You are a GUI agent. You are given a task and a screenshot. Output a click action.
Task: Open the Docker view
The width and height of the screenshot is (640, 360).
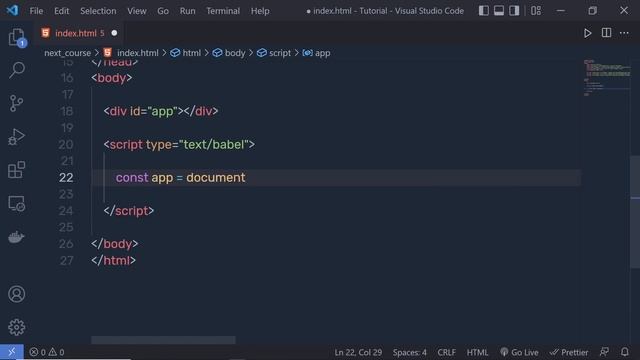17,237
